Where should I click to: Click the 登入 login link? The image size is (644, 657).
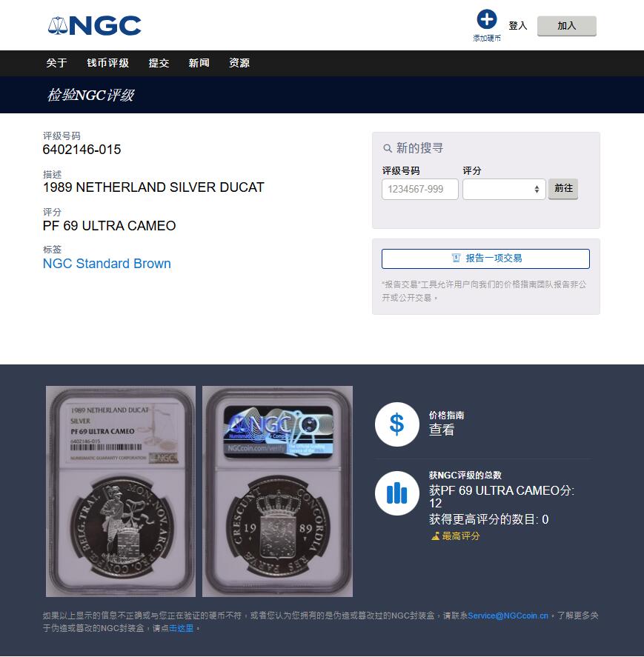pyautogui.click(x=517, y=26)
